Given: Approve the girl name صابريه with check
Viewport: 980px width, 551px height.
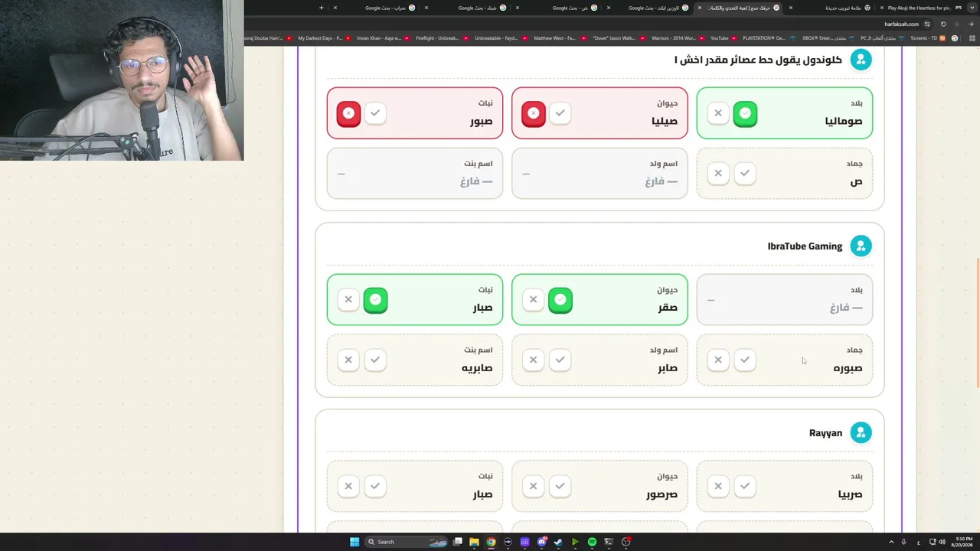Looking at the screenshot, I should tap(375, 360).
